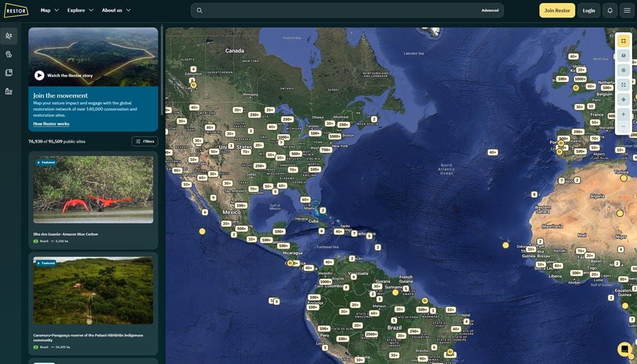Select the location pin icon in the left sidebar
The width and height of the screenshot is (637, 364).
tap(9, 54)
